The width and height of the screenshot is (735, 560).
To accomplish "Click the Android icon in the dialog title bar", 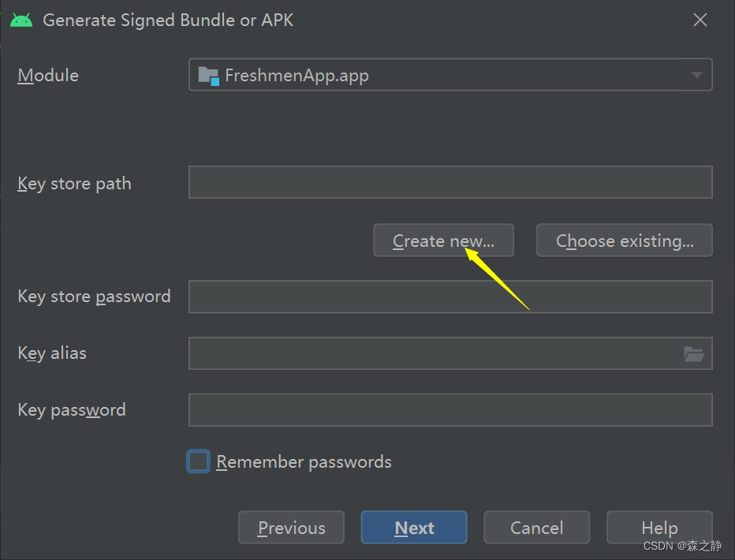I will (21, 19).
